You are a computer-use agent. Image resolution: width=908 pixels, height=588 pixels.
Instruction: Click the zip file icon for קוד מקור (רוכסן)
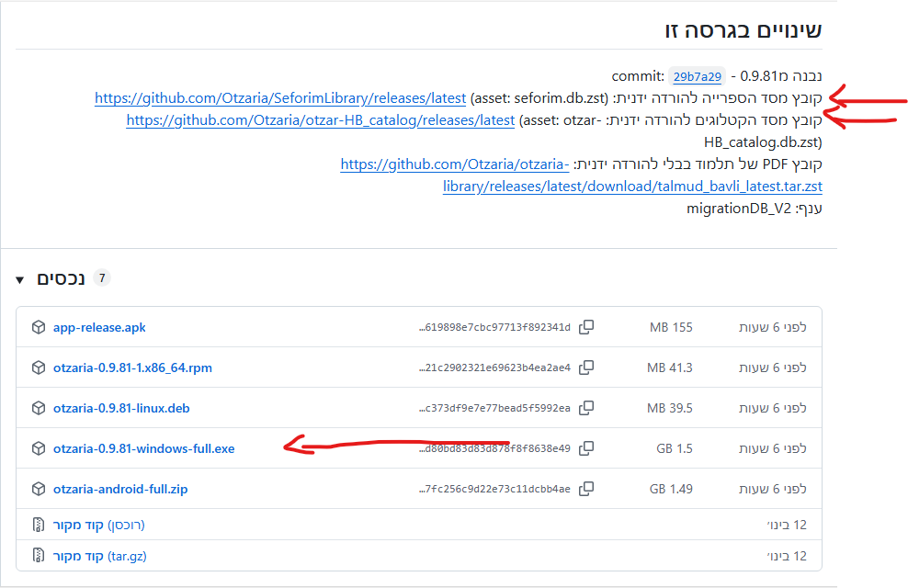click(39, 525)
